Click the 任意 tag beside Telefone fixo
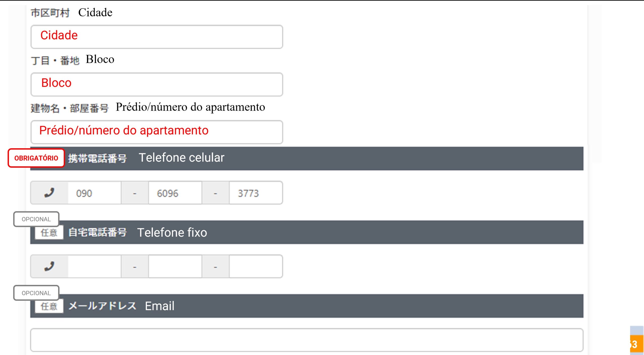 coord(49,233)
